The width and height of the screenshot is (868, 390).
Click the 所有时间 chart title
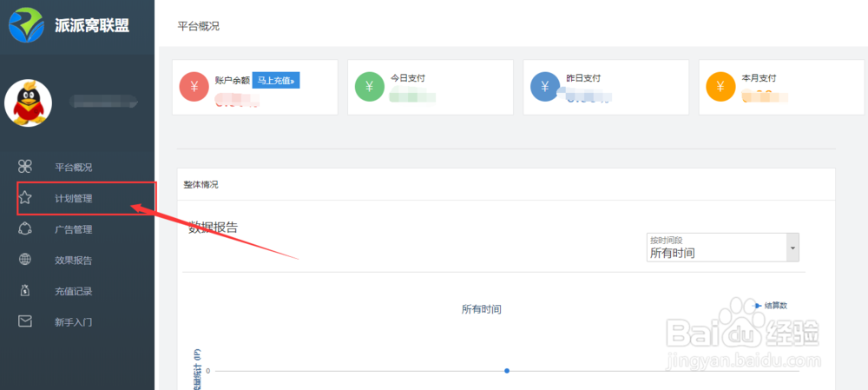pyautogui.click(x=482, y=309)
